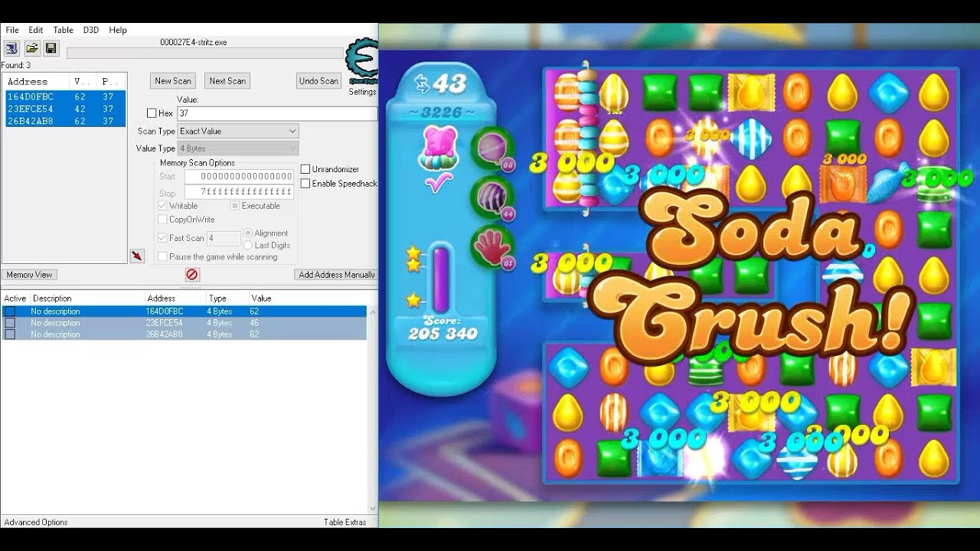Click the Value input field
The height and width of the screenshot is (551, 980).
point(277,113)
